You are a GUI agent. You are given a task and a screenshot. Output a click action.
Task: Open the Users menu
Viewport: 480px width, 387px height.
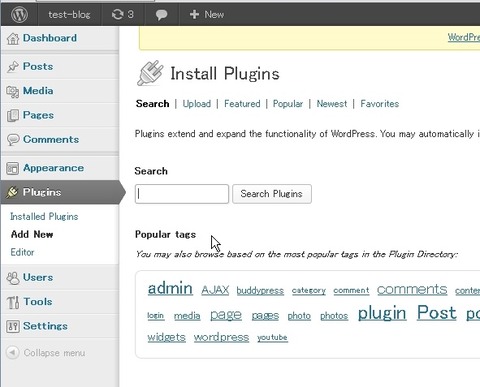[x=38, y=277]
